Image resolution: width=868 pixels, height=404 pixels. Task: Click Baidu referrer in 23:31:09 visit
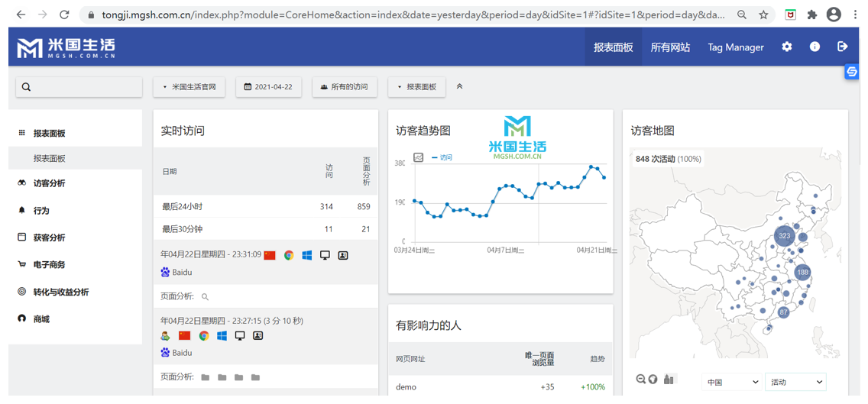point(176,273)
